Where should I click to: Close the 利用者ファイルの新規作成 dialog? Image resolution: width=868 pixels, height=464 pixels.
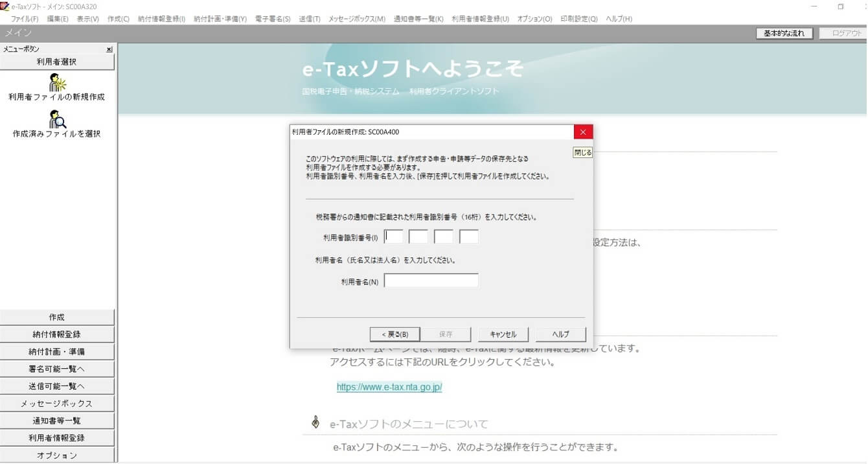(x=583, y=132)
